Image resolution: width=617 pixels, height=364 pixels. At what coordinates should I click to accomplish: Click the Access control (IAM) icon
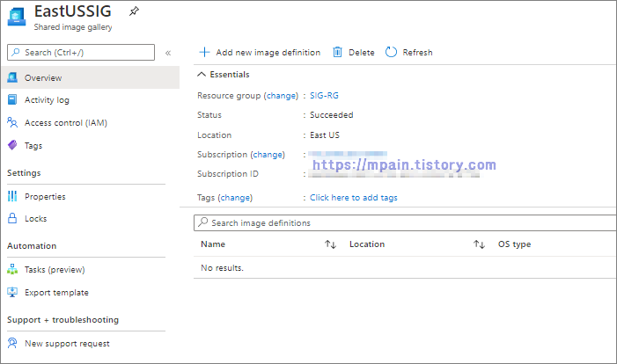[12, 122]
